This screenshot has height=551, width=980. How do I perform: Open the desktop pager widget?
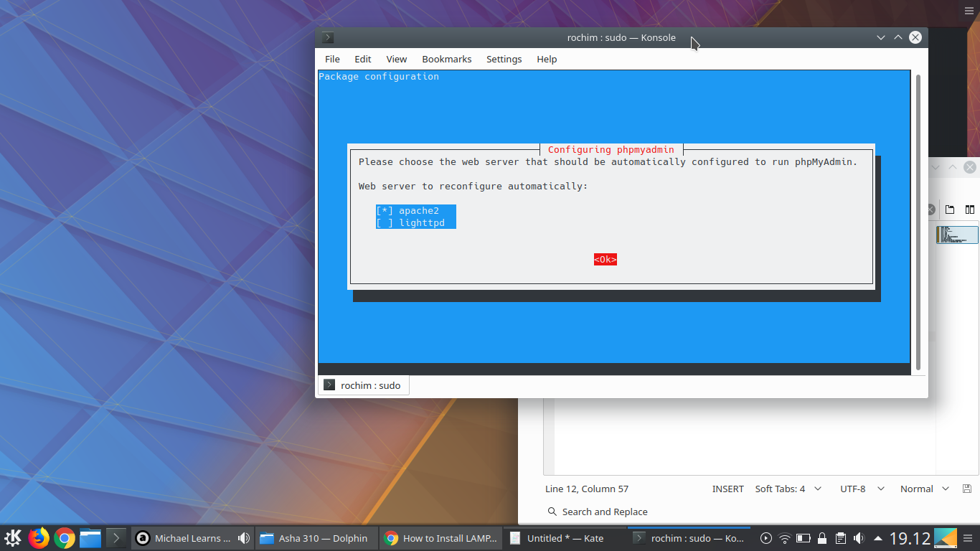click(x=946, y=538)
